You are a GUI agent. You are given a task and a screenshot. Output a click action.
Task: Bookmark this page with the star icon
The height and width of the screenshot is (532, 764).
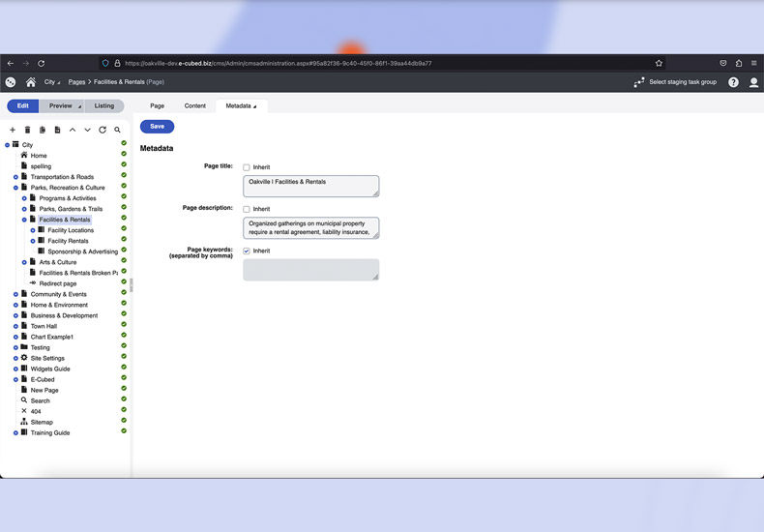click(659, 63)
